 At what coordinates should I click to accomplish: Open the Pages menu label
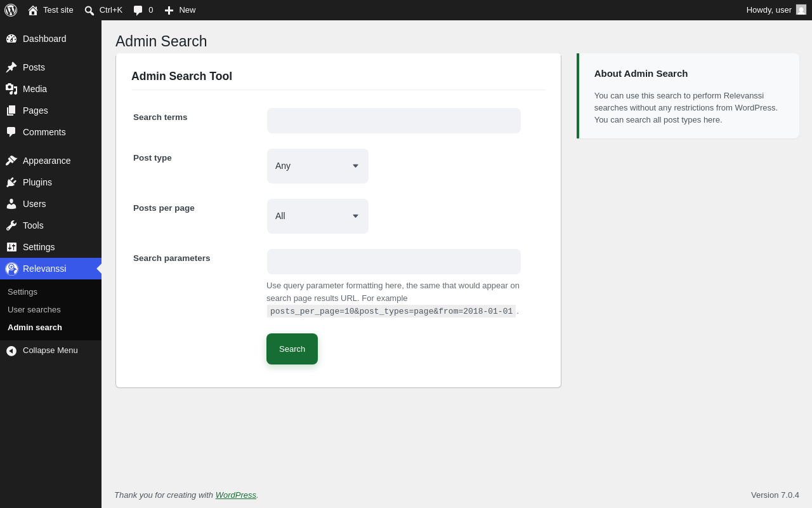(36, 110)
